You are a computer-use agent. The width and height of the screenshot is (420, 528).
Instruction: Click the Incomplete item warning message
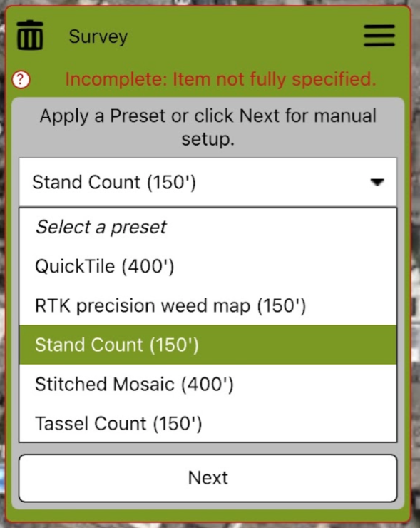point(220,79)
